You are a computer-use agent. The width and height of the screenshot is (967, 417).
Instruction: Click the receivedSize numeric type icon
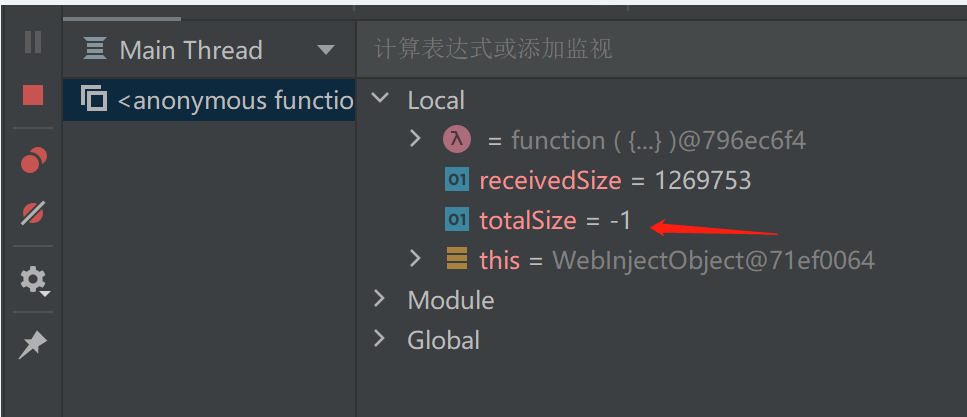[456, 180]
